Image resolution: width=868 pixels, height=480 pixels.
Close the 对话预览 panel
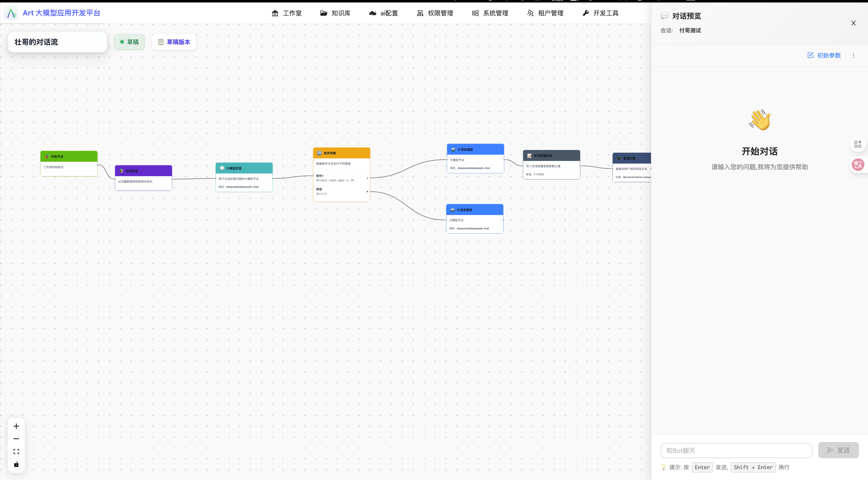(x=853, y=23)
